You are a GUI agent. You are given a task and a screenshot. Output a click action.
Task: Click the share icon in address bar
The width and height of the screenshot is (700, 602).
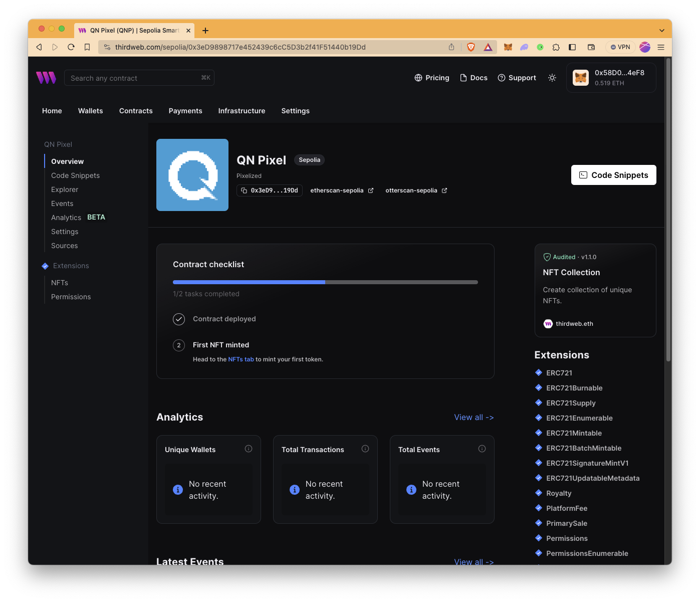[x=451, y=47]
